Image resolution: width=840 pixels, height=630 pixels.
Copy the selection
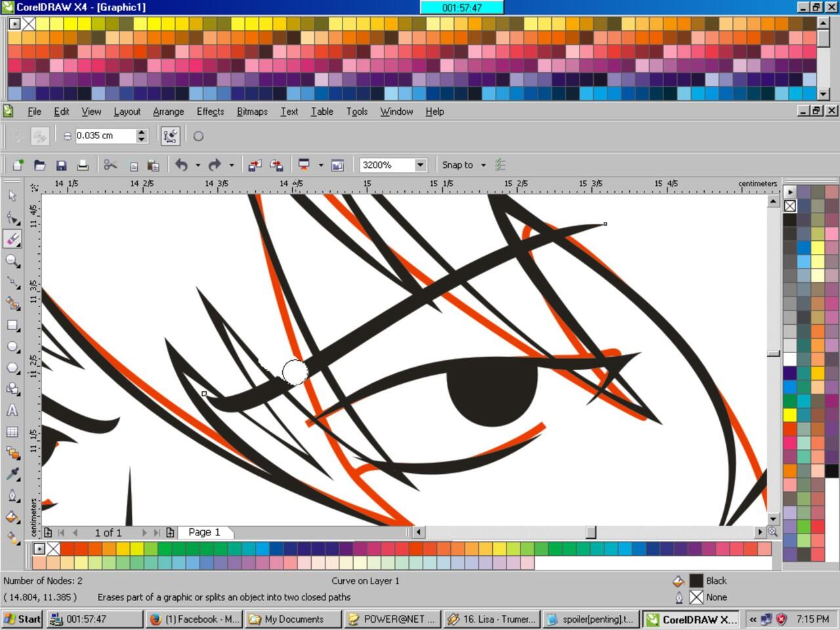pyautogui.click(x=133, y=165)
